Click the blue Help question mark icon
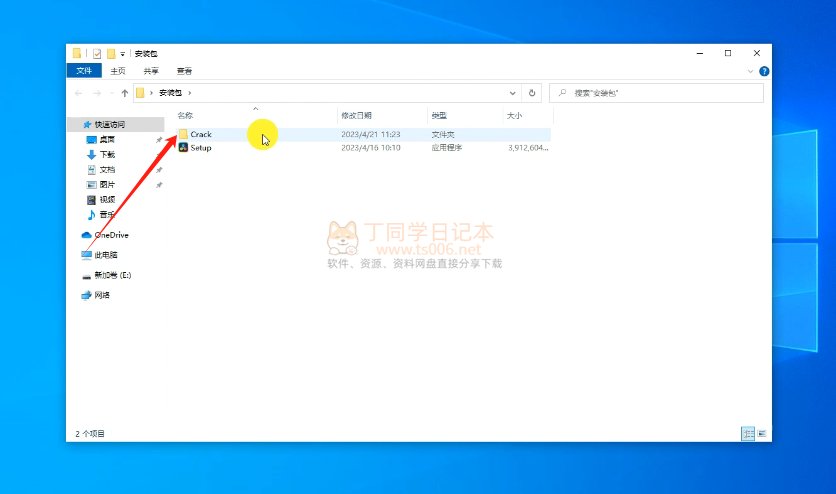The height and width of the screenshot is (494, 836). [764, 71]
